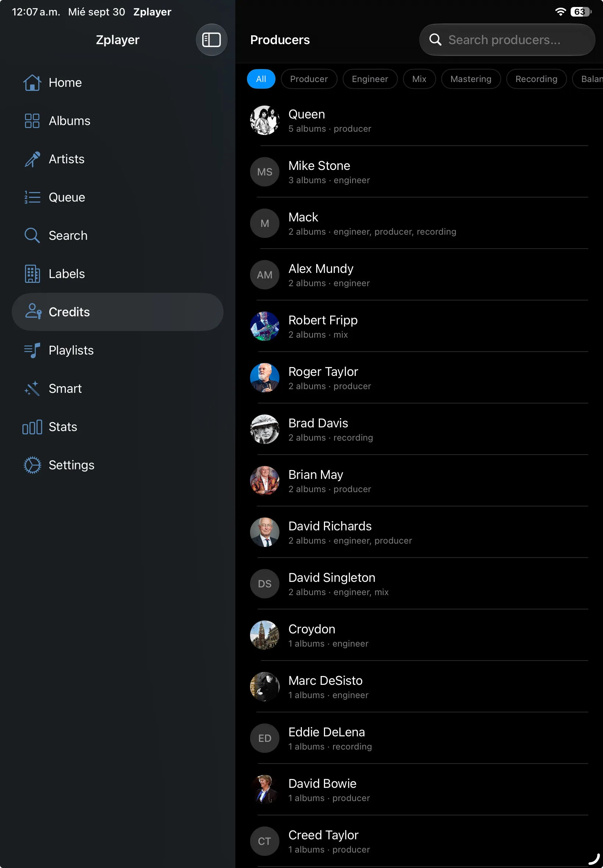Go to Labels text in sidebar
This screenshot has height=868, width=603.
click(67, 274)
